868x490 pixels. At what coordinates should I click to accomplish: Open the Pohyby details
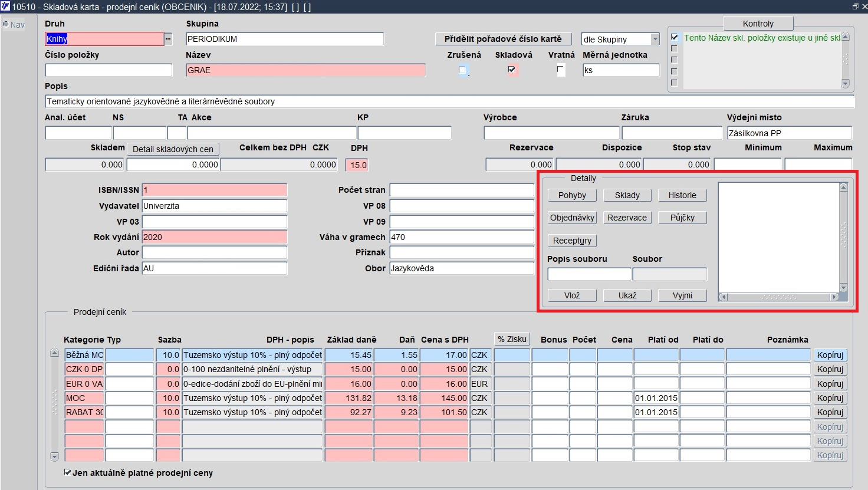point(572,195)
